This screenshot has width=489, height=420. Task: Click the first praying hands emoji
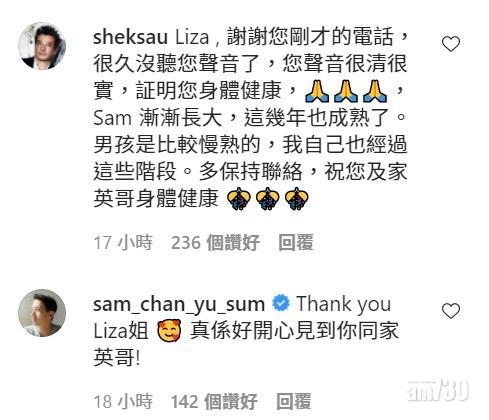[x=317, y=91]
